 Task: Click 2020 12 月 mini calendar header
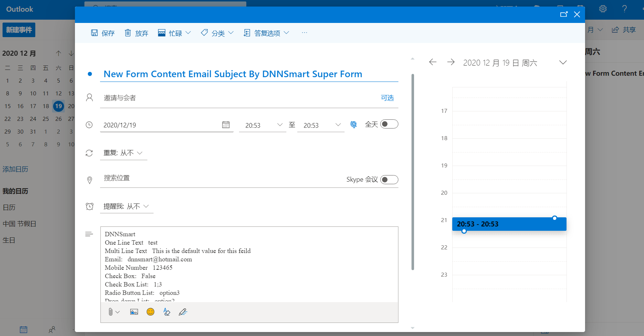coord(19,54)
